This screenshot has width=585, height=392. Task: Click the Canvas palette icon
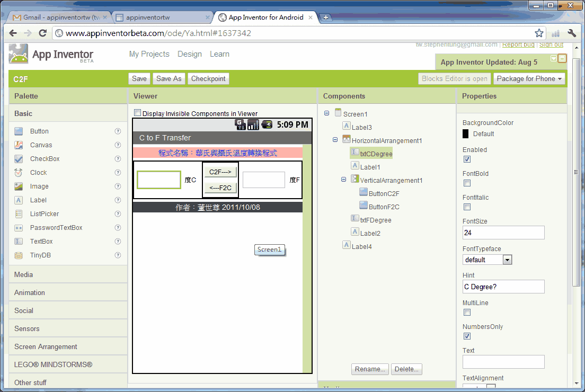tap(19, 145)
